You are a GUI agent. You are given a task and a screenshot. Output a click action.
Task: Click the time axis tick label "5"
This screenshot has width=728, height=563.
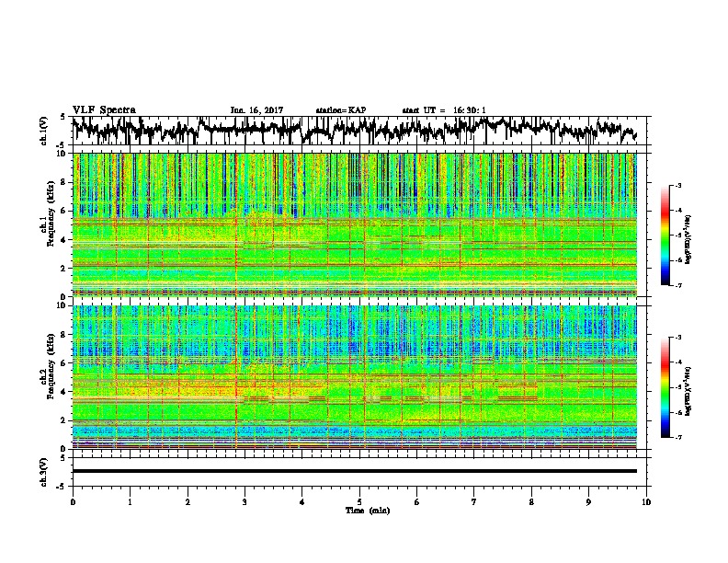point(359,502)
